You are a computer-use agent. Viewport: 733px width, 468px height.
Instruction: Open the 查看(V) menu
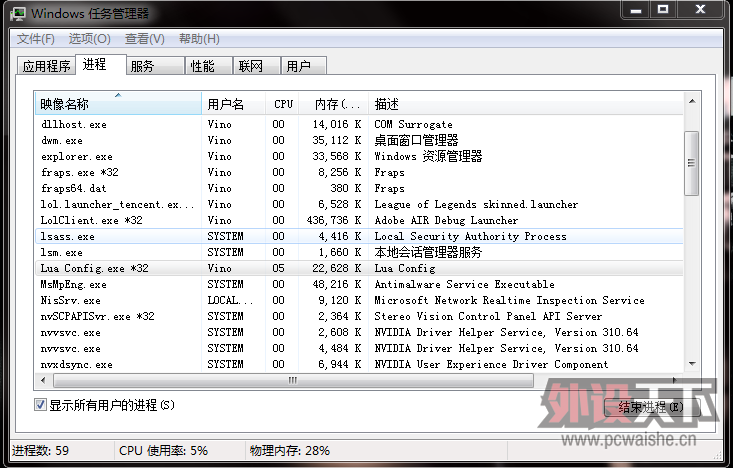click(144, 39)
